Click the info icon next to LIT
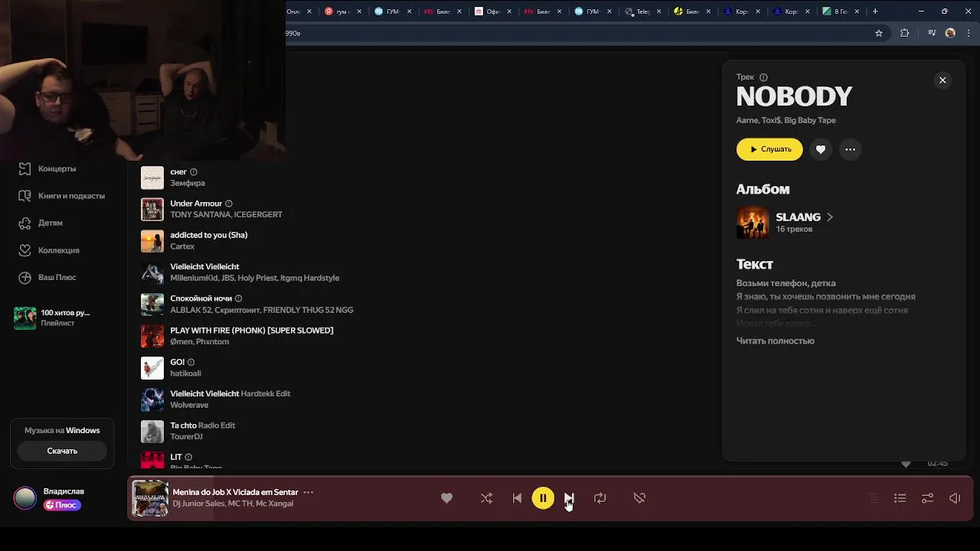The image size is (980, 551). pyautogui.click(x=188, y=457)
